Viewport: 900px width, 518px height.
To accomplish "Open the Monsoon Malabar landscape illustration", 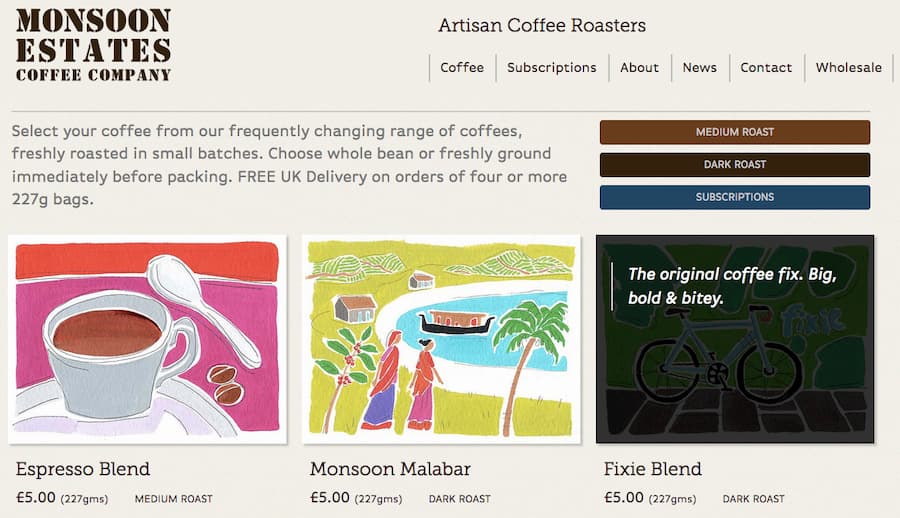I will point(441,339).
